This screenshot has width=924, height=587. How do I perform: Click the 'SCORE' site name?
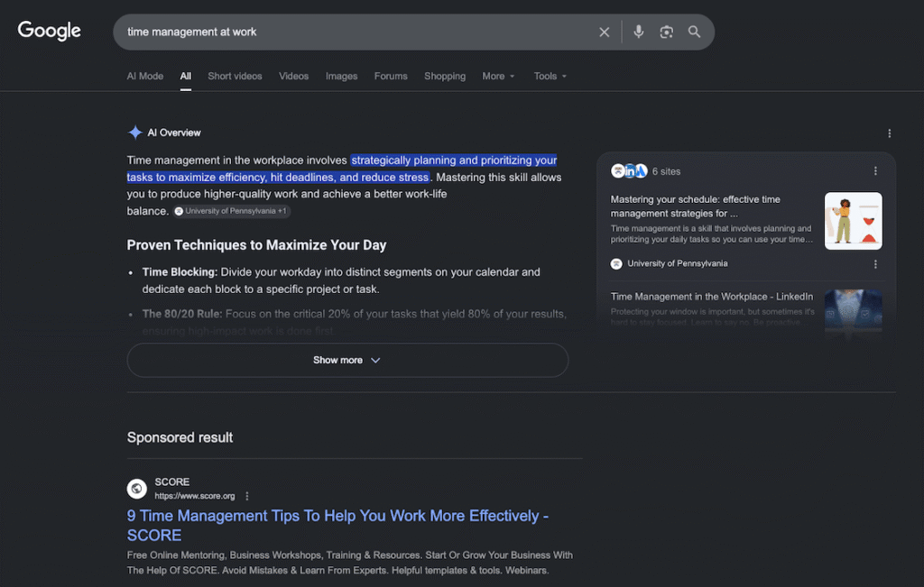172,482
